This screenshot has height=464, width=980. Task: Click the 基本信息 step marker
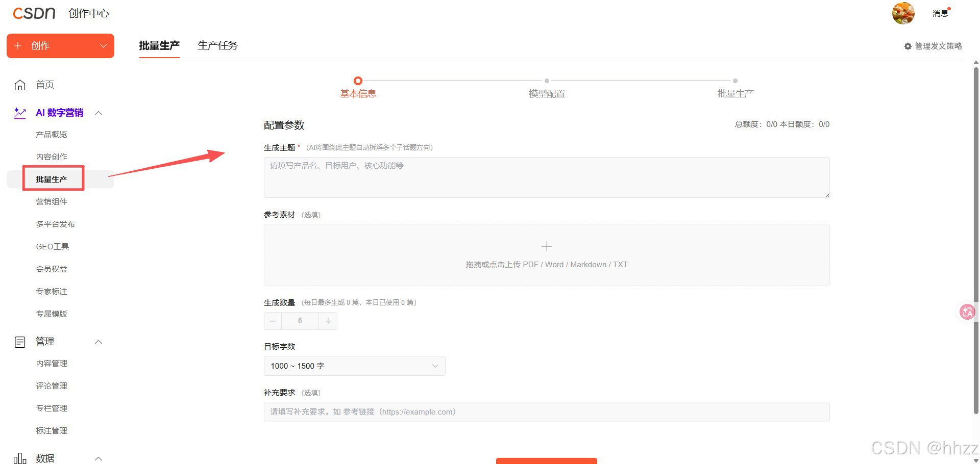358,81
